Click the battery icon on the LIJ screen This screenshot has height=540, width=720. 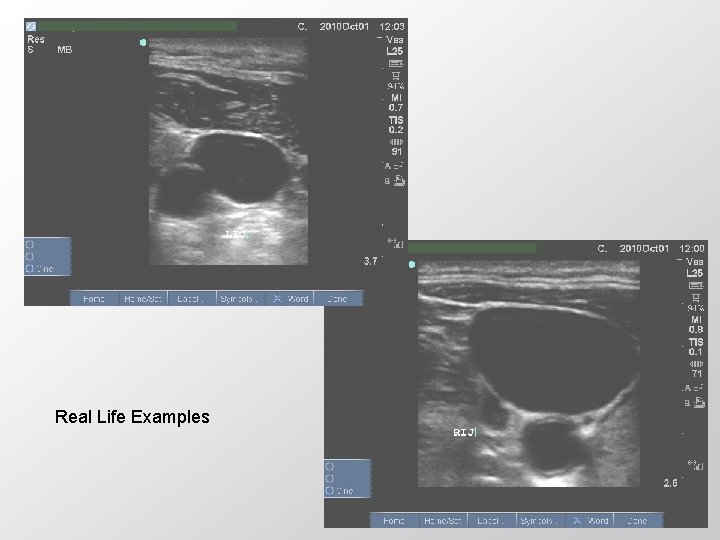click(x=395, y=63)
